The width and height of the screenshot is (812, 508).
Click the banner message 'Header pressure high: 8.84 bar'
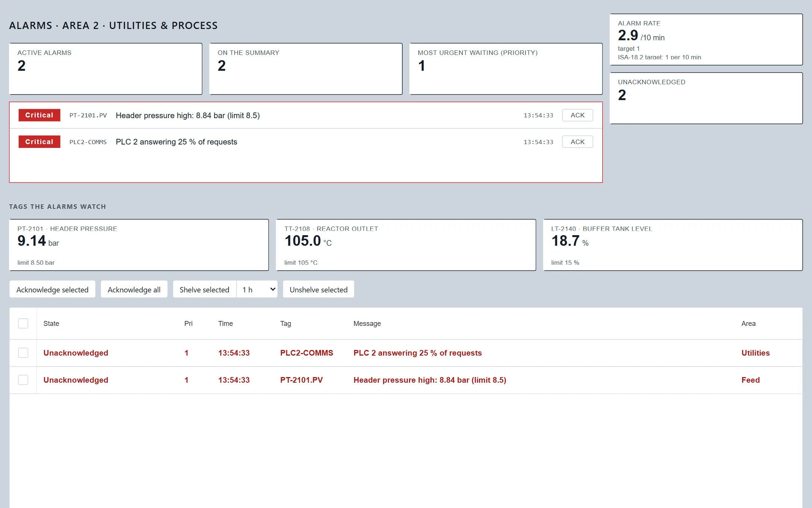(188, 116)
